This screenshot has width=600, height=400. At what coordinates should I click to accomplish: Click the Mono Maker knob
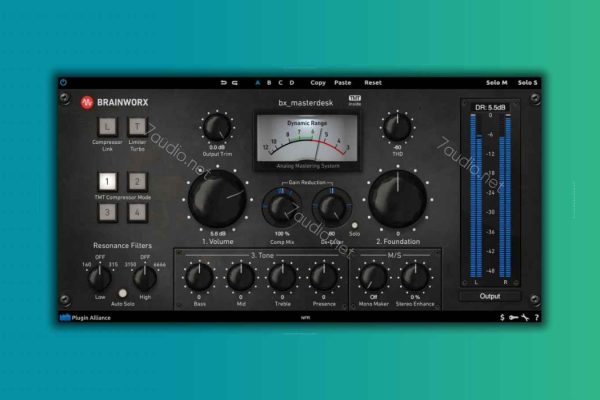click(x=373, y=277)
